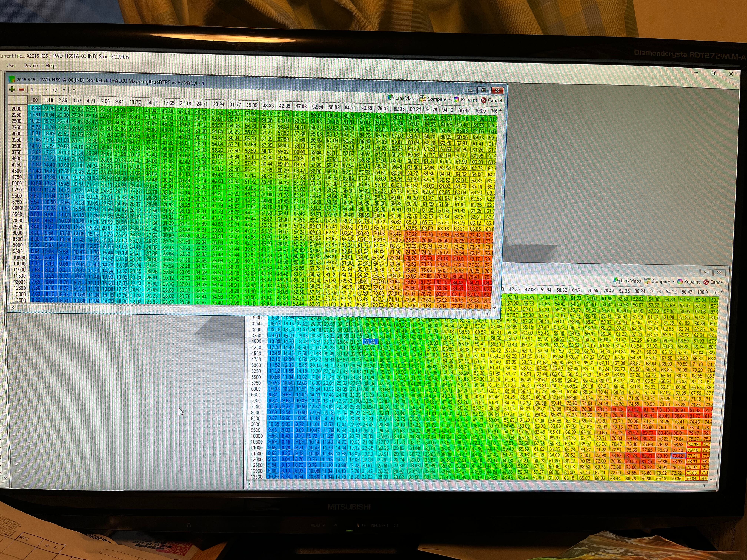Click the Cancel icon in upper map window
Viewport: 747px width, 560px height.
pyautogui.click(x=484, y=100)
